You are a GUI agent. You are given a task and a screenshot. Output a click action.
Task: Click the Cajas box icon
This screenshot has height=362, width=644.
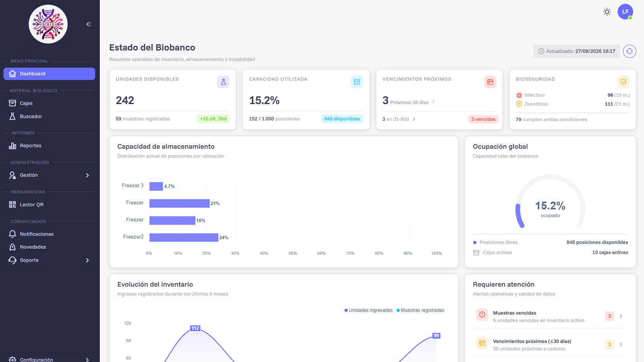(12, 103)
